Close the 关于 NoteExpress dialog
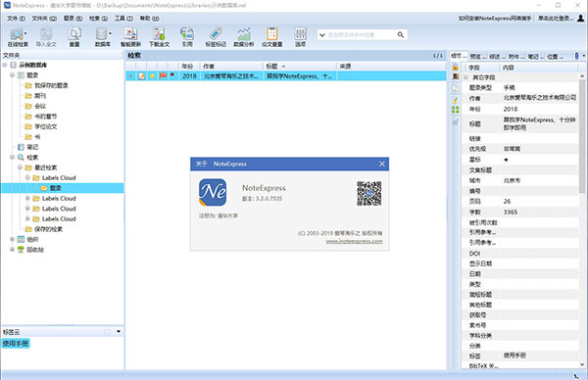588x380 pixels. point(382,164)
